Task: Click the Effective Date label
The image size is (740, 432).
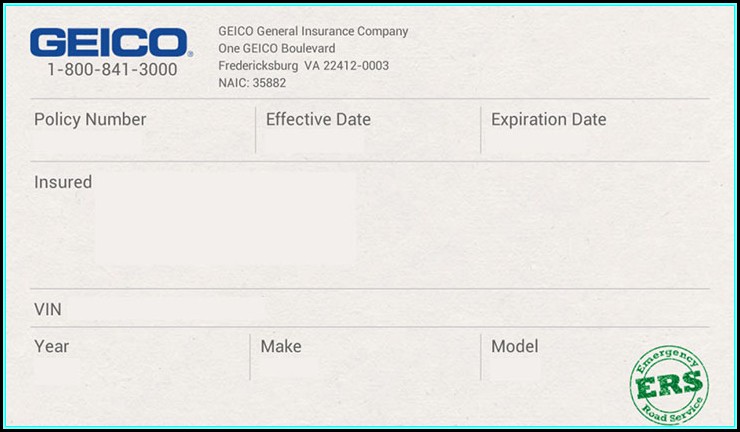Action: point(318,120)
